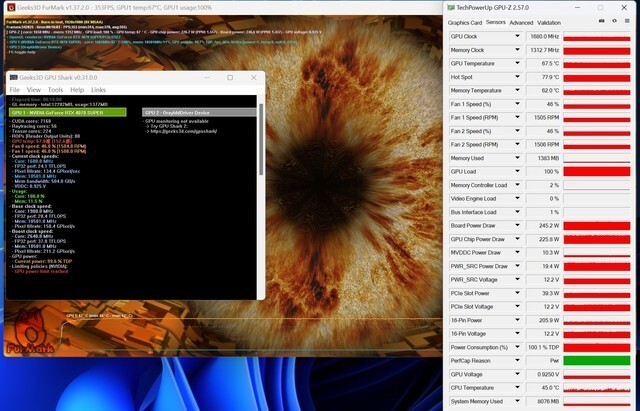Expand the PerfCap Reason dropdown
640x411 pixels.
coord(517,360)
